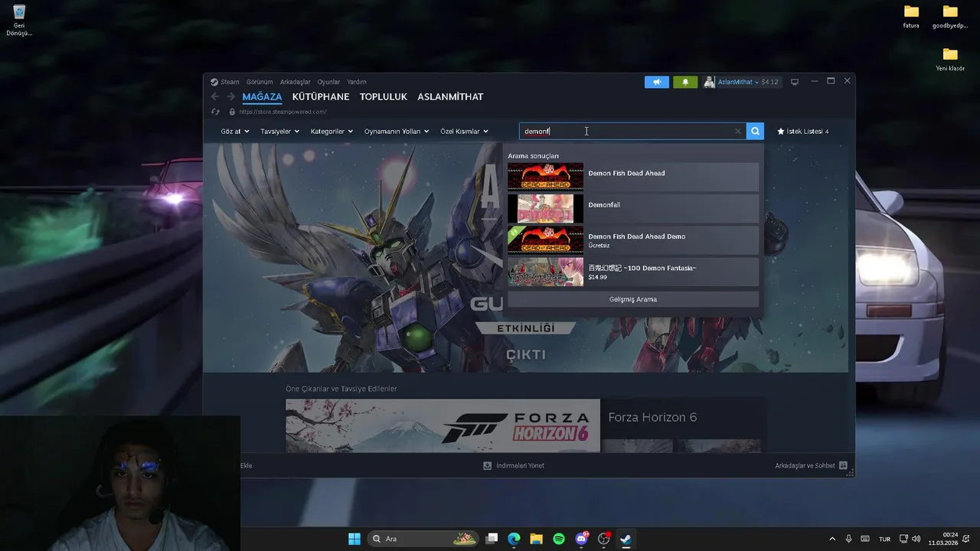980x551 pixels.
Task: Open the Yardım menu
Action: [356, 82]
